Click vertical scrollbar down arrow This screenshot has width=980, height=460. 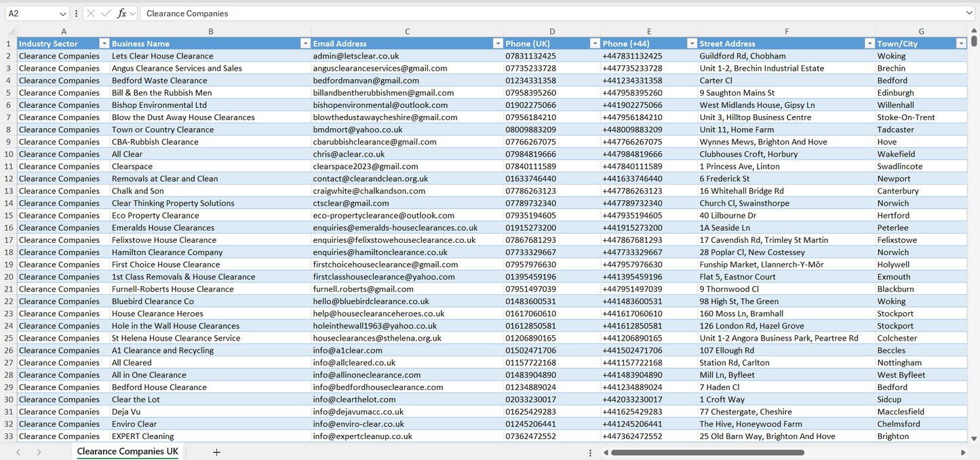pyautogui.click(x=975, y=439)
